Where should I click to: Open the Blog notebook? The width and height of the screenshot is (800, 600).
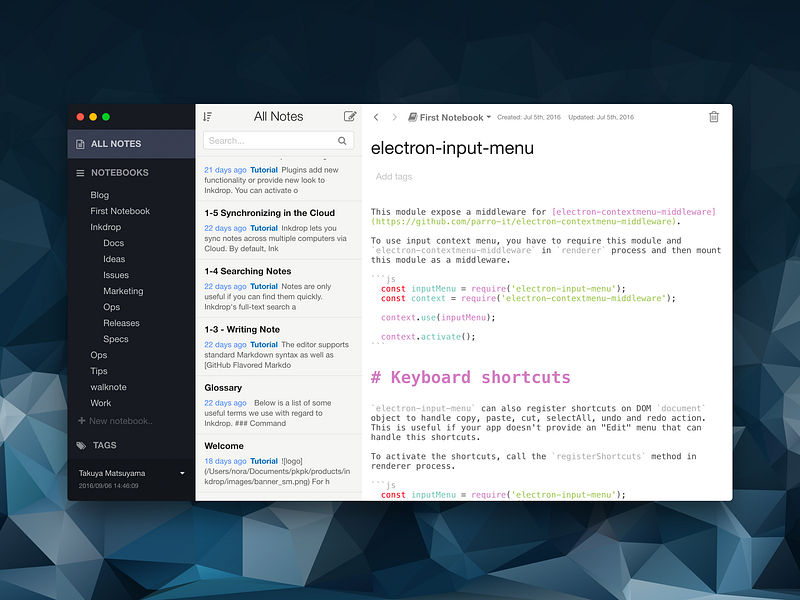[x=99, y=195]
